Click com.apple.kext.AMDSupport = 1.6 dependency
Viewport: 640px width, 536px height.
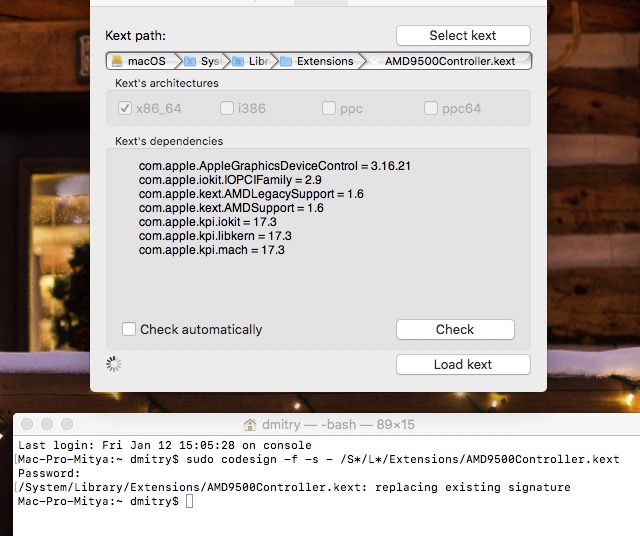click(231, 208)
